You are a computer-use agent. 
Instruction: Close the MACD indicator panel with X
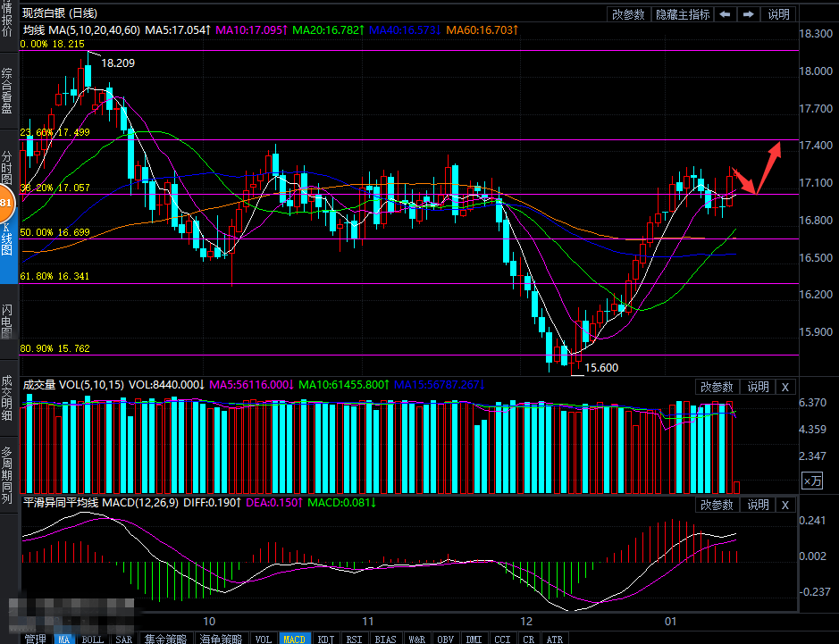pos(784,505)
